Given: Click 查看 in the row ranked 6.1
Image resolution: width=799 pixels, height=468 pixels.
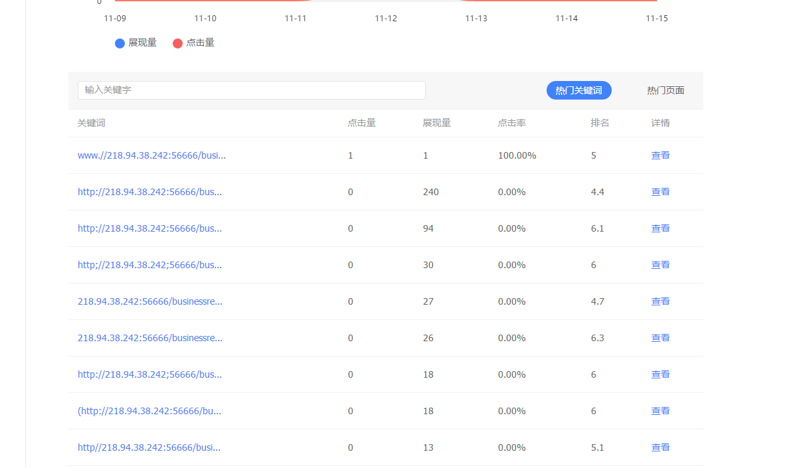Looking at the screenshot, I should click(x=660, y=228).
